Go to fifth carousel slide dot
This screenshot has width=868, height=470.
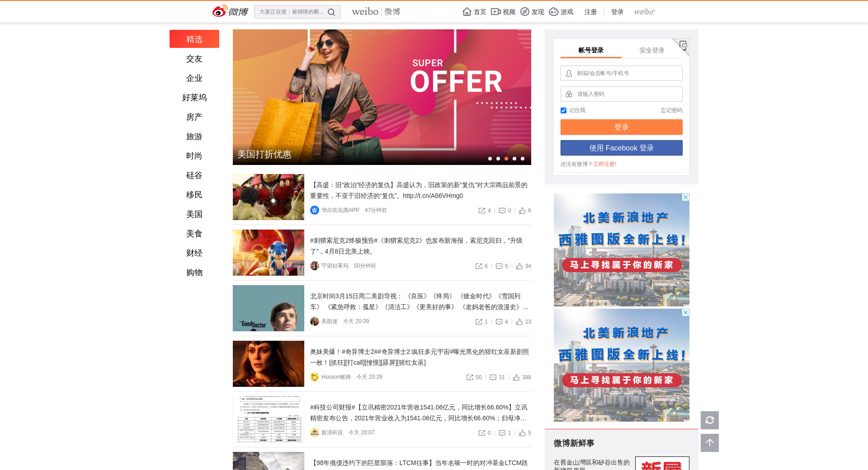coord(523,159)
